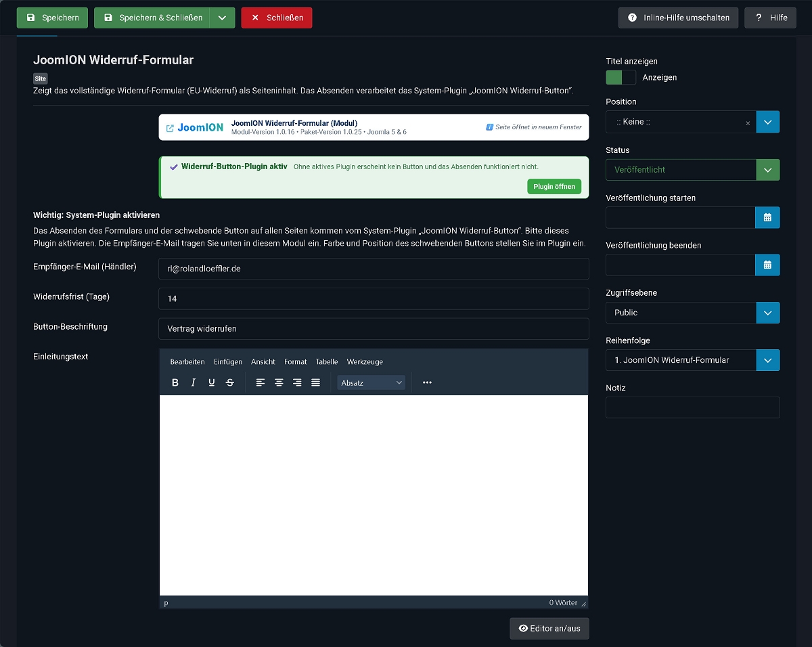
Task: Toggle the editor with Editor an/aus
Action: (x=549, y=629)
